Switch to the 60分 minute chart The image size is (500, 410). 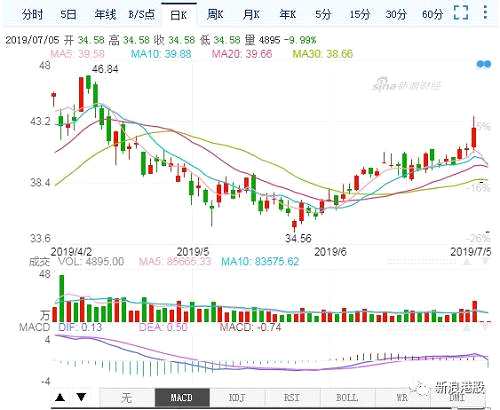click(433, 15)
